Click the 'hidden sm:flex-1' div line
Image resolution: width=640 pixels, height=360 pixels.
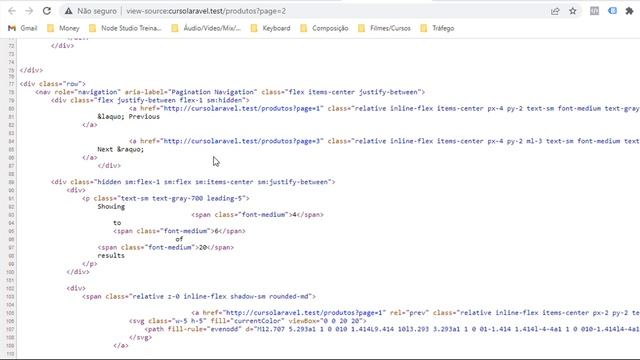tap(193, 182)
